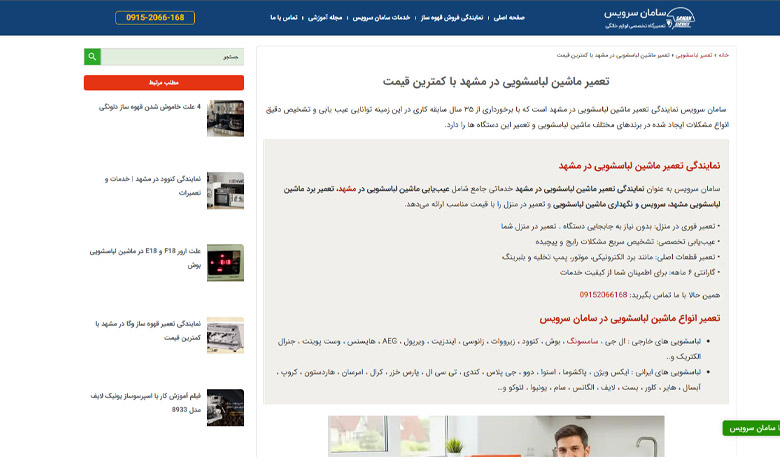The height and width of the screenshot is (462, 780).
Task: Open نمایندگی تعمیر قهوه ساز وگا article link
Action: (x=148, y=331)
